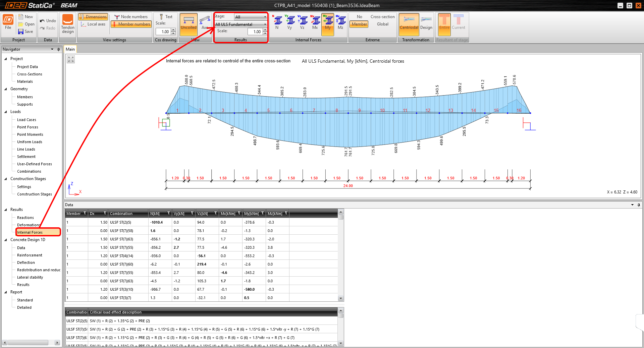Select the Main tab
Viewport: 644px width, 348px height.
point(70,49)
